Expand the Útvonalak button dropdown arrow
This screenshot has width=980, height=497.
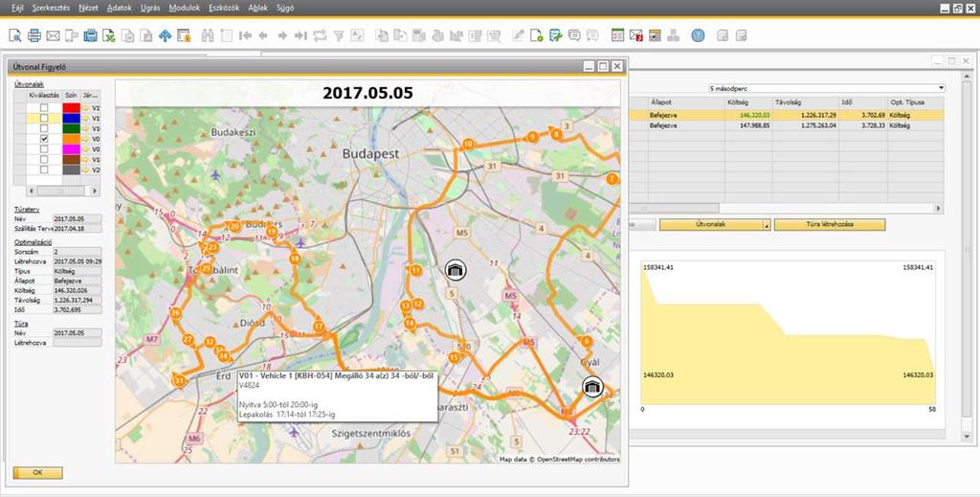767,225
